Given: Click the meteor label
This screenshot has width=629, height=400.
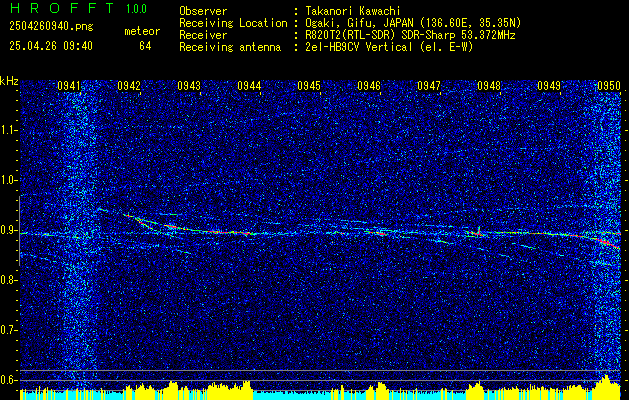Looking at the screenshot, I should click(x=142, y=31).
